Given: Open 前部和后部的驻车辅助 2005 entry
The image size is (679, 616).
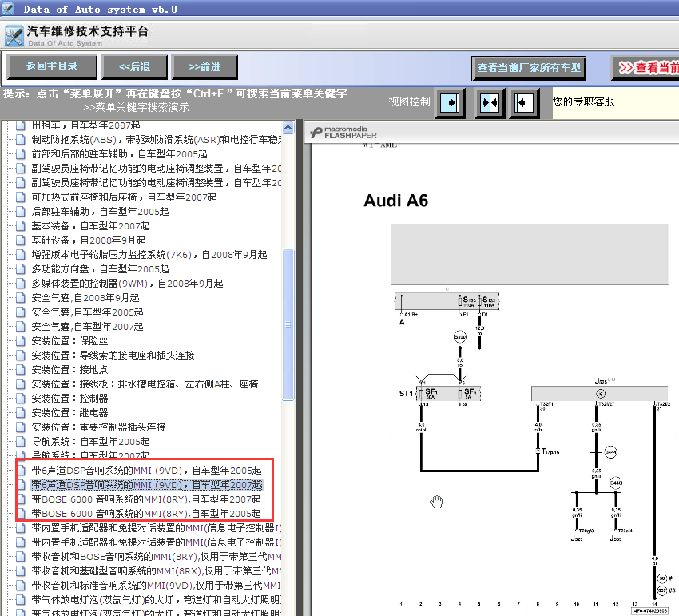Looking at the screenshot, I should point(119,153).
